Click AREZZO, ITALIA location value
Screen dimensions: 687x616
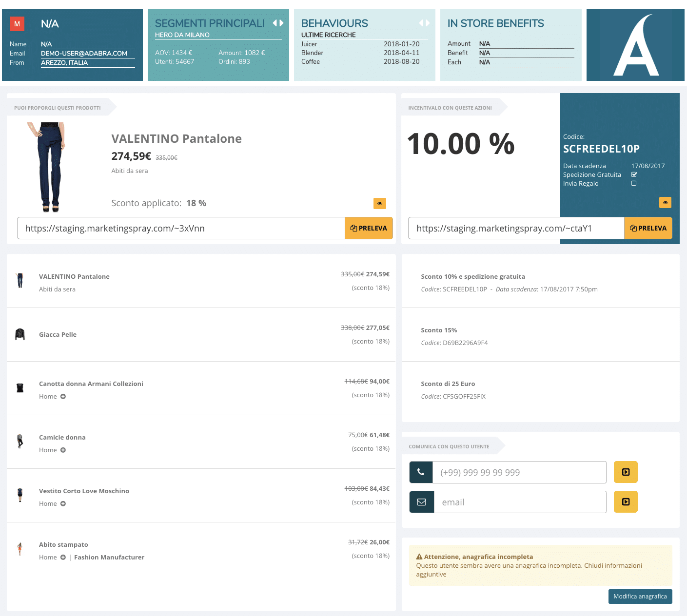[x=64, y=63]
